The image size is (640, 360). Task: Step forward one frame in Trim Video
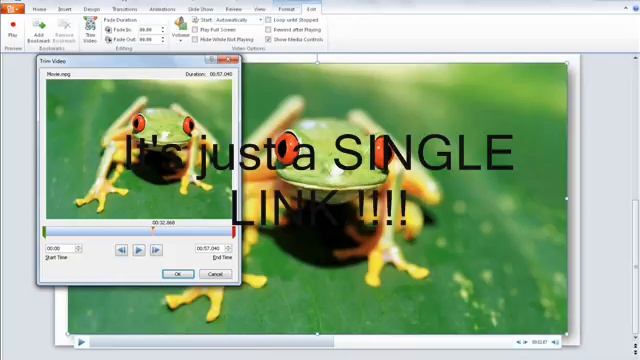coord(156,250)
